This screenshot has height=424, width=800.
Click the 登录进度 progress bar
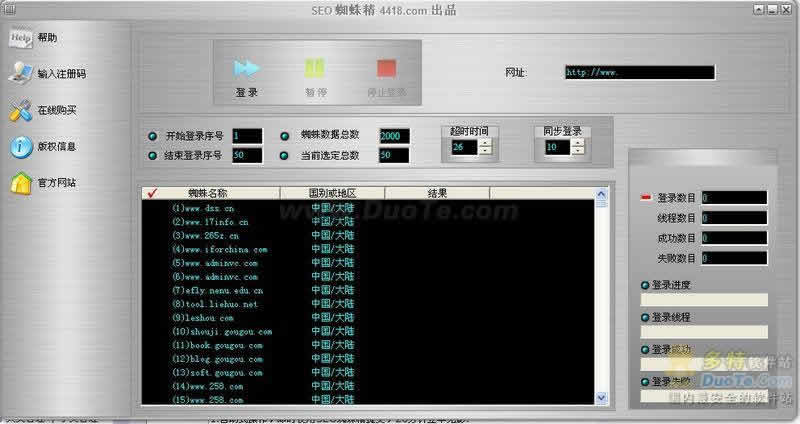[x=704, y=300]
